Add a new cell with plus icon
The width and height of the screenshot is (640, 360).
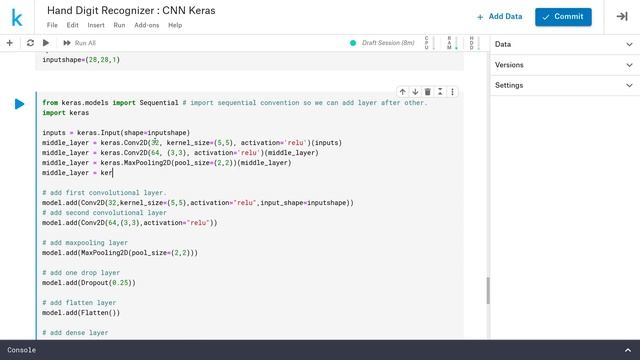coord(10,43)
